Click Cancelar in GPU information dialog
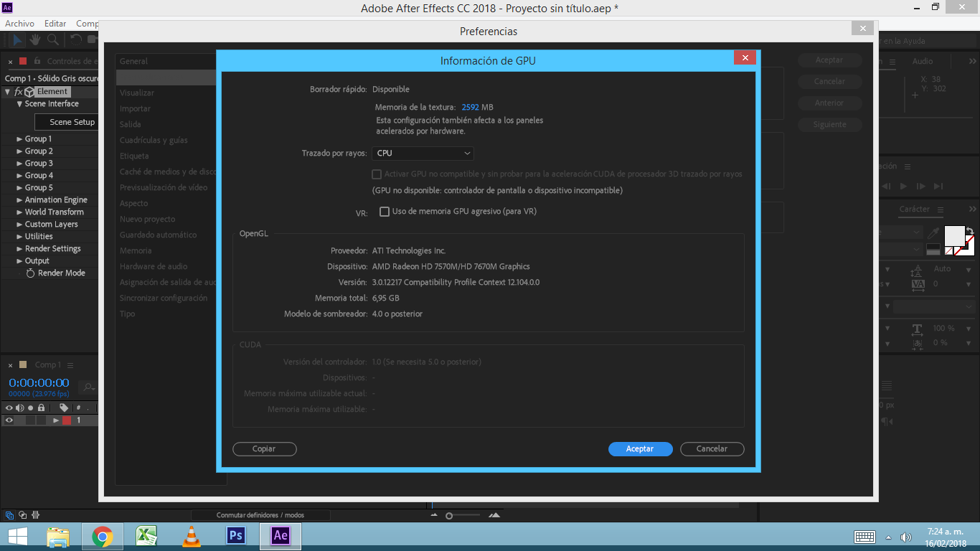Image resolution: width=980 pixels, height=551 pixels. pos(712,449)
